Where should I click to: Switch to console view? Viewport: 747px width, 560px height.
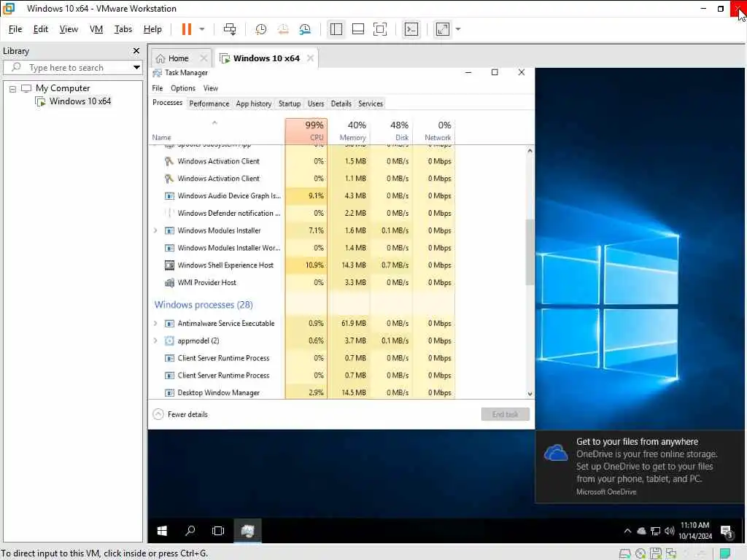411,29
